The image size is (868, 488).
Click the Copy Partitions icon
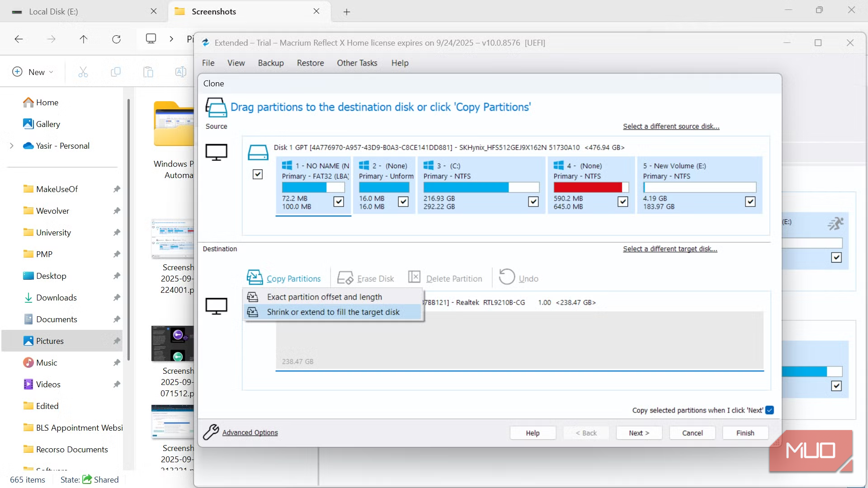click(x=255, y=277)
